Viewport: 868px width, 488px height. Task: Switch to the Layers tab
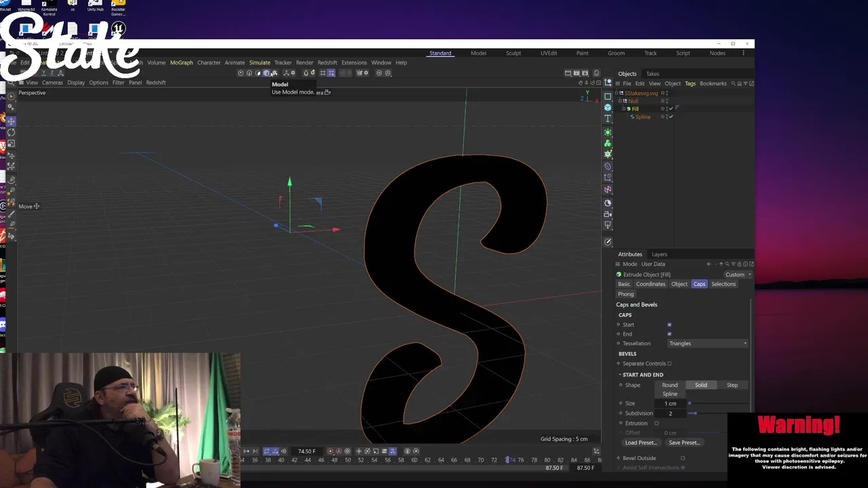tap(659, 254)
